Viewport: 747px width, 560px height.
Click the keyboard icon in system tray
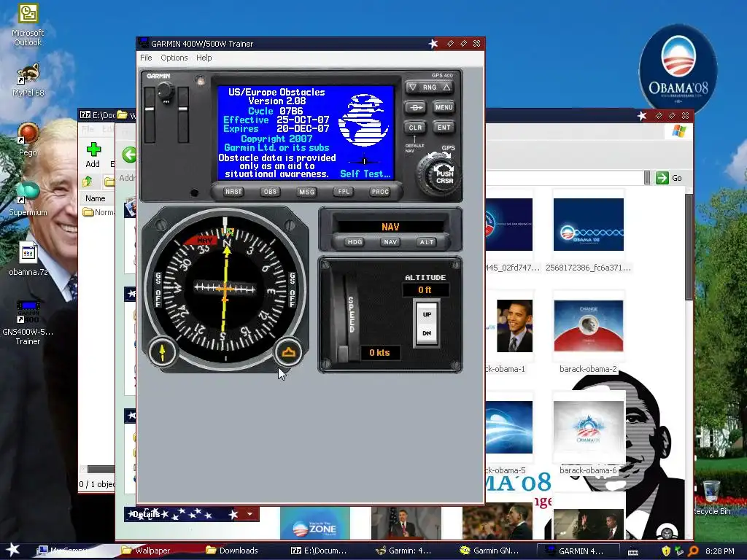click(x=632, y=551)
